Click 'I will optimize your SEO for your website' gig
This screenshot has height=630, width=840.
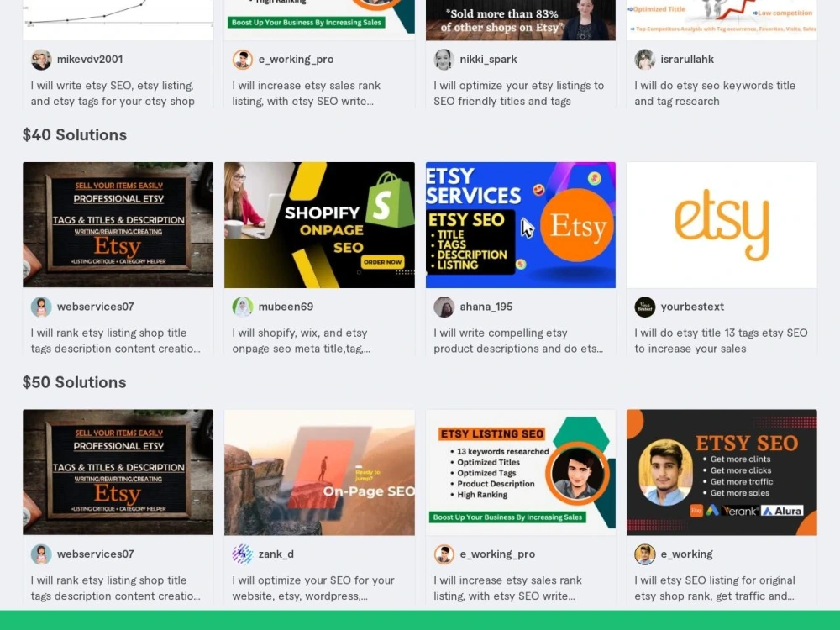312,588
